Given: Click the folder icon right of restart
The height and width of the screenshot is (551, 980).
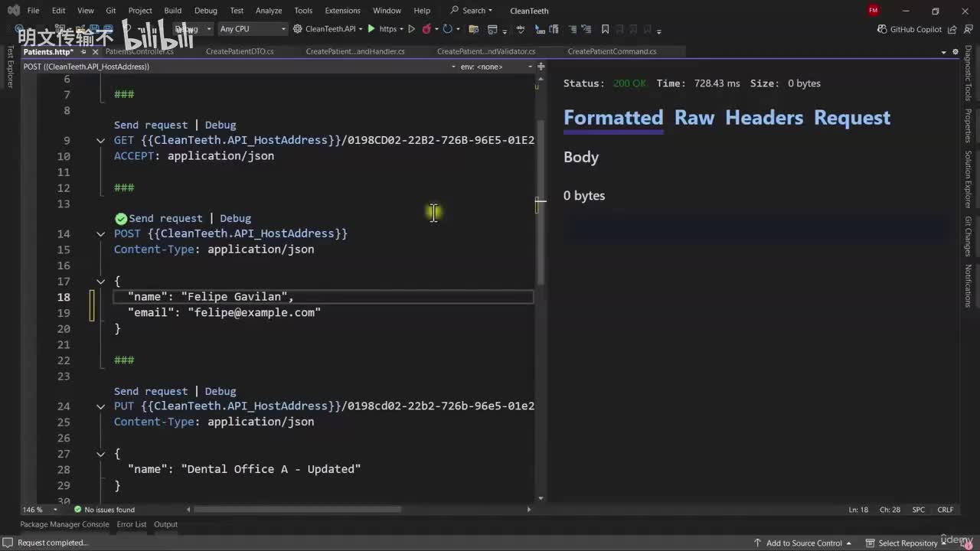Looking at the screenshot, I should [473, 29].
